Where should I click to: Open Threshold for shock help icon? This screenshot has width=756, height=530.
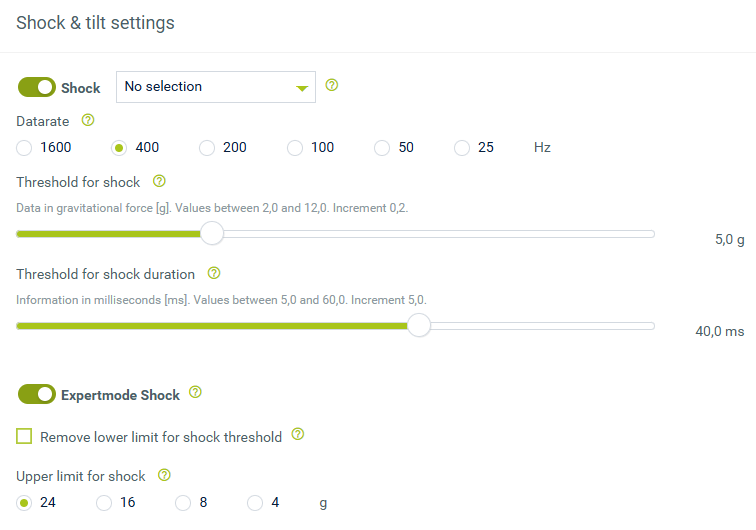(159, 181)
